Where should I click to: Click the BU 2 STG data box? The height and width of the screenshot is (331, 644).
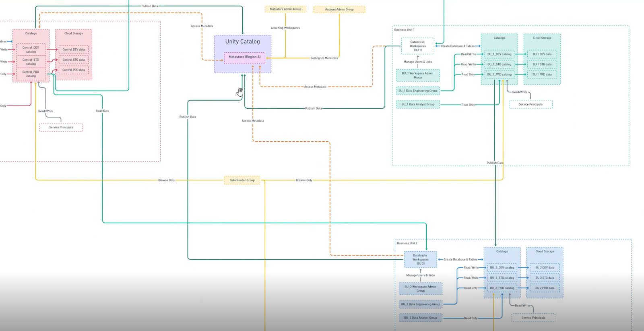pyautogui.click(x=545, y=277)
